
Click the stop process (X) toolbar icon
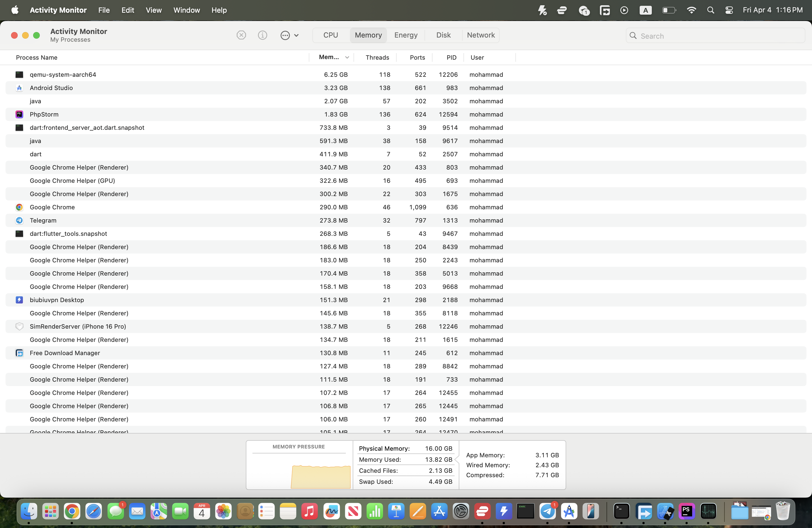(x=241, y=35)
